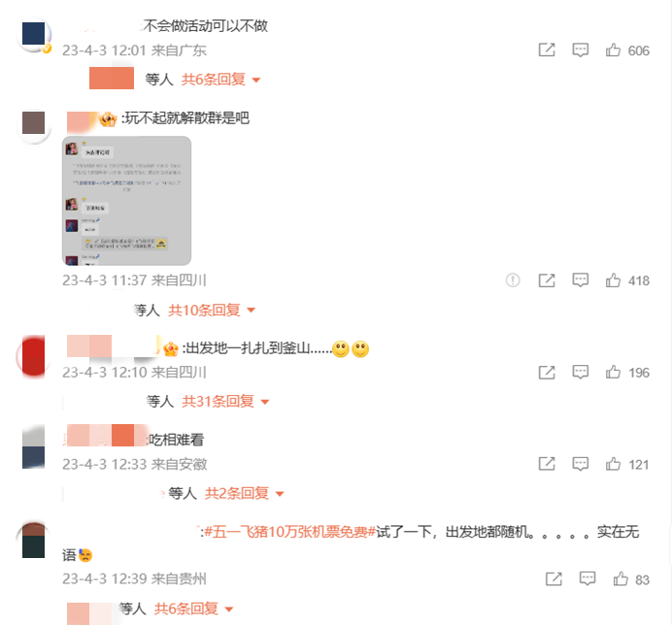Expand 共6条回复 under the 贵州 comment
672x625 pixels.
pyautogui.click(x=193, y=609)
